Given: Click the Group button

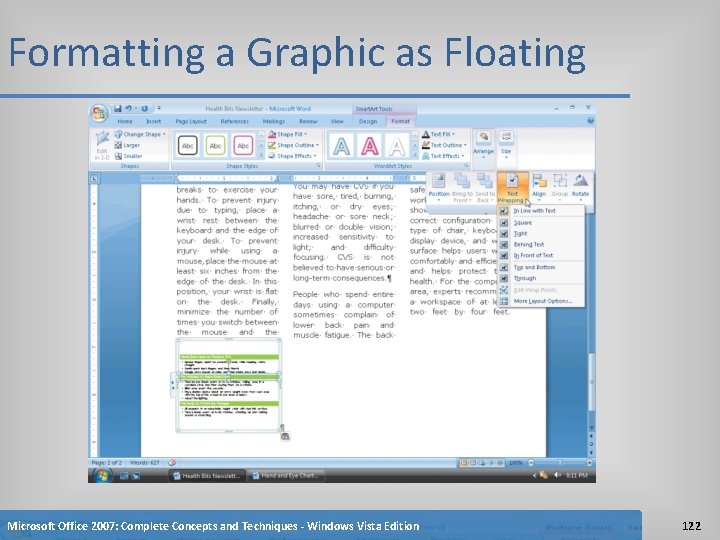Looking at the screenshot, I should click(560, 188).
